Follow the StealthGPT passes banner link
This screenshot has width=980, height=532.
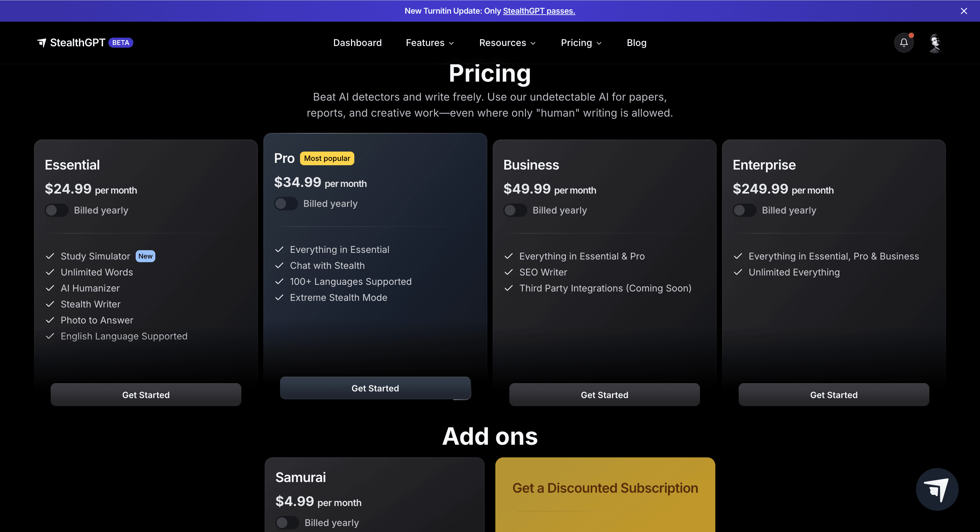pyautogui.click(x=539, y=11)
